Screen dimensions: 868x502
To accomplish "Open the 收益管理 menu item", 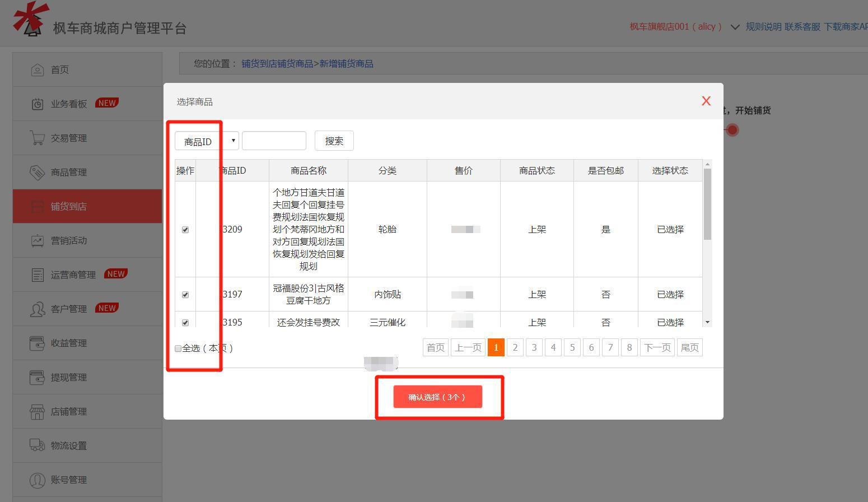I will (x=69, y=343).
